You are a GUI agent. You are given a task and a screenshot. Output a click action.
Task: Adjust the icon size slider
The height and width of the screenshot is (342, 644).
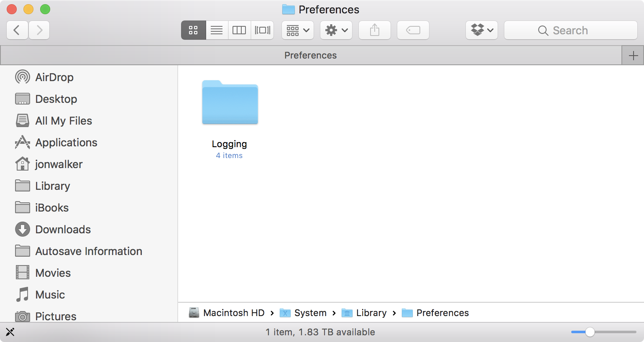point(590,332)
